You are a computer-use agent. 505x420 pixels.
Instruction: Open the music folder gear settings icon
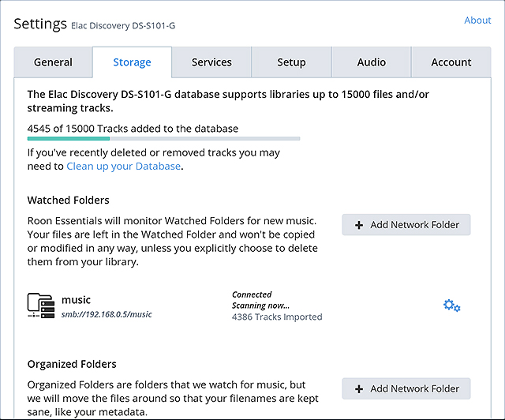point(451,306)
